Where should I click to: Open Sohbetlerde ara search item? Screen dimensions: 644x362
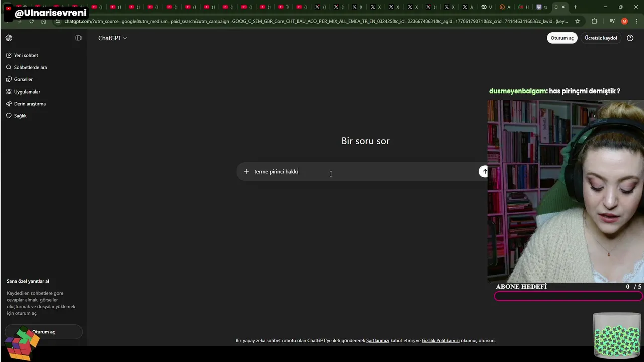(27, 67)
